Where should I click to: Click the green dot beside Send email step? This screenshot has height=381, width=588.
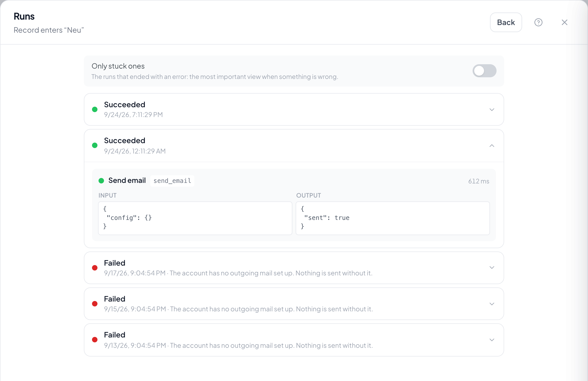point(101,181)
